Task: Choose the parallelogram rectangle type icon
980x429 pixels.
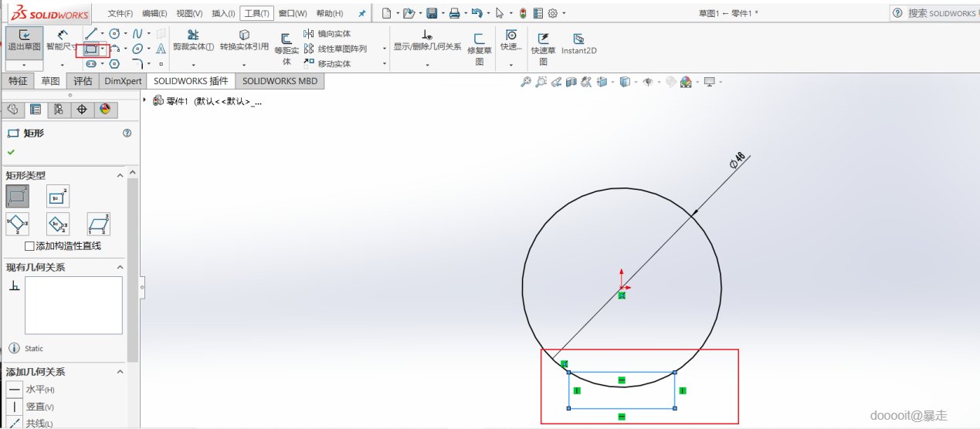Action: tap(98, 225)
